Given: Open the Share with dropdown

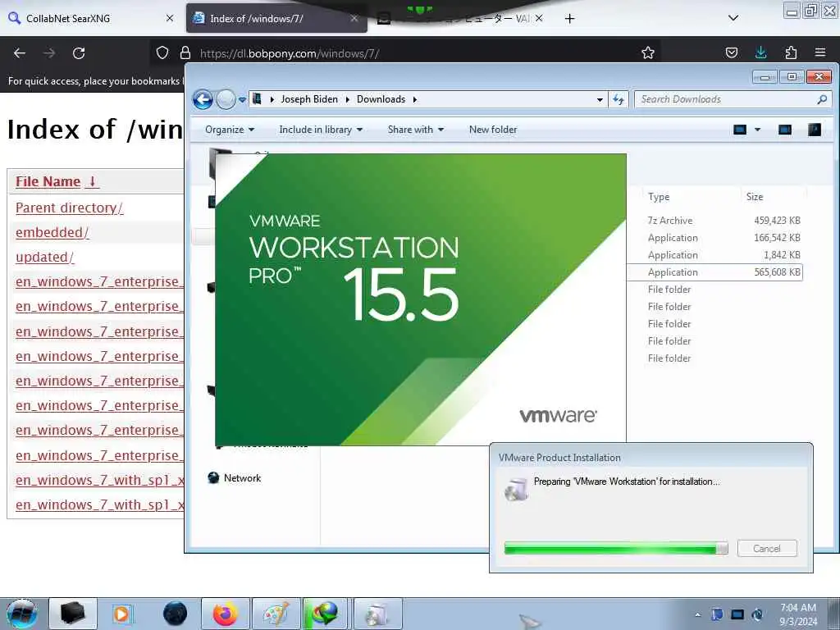Looking at the screenshot, I should [416, 130].
